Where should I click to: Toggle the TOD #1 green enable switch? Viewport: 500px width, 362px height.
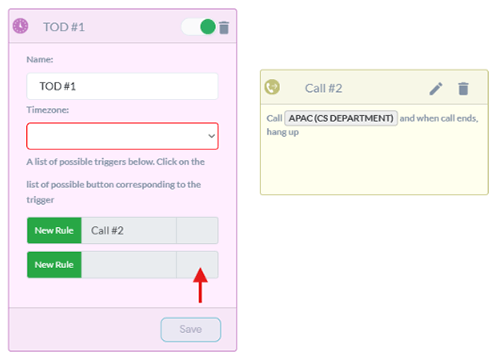tap(199, 27)
